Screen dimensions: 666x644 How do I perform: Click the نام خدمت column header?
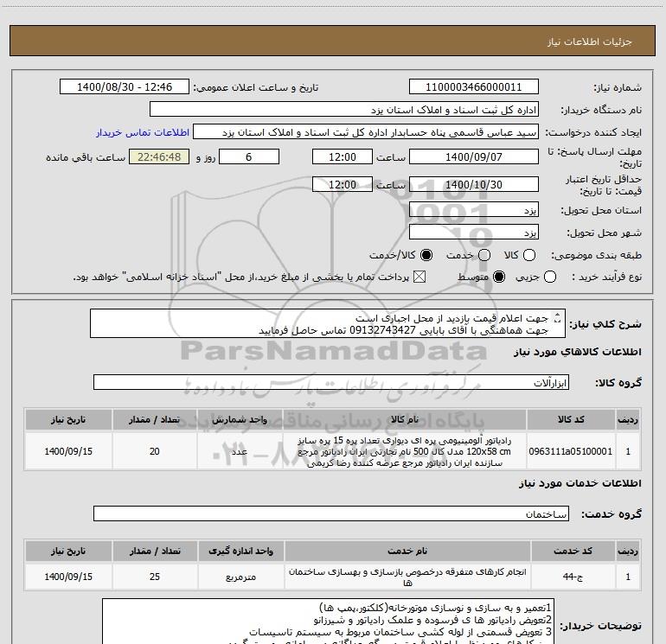coord(407,551)
